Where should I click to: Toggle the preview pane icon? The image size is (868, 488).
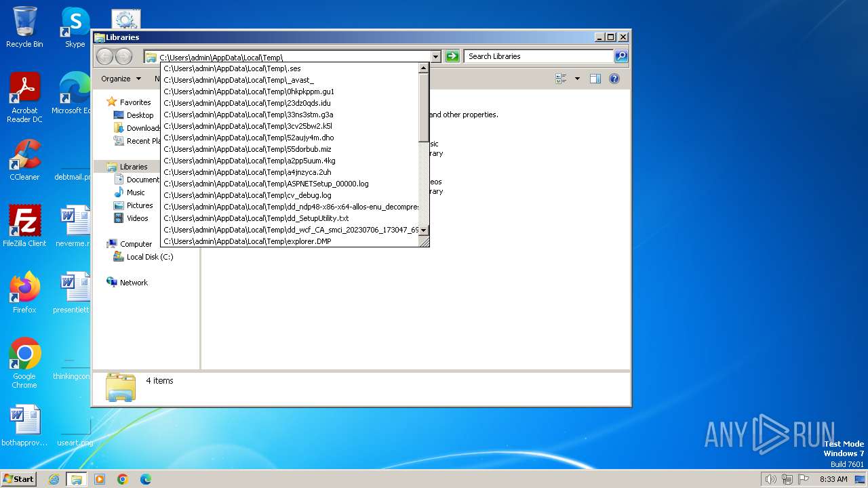tap(595, 79)
